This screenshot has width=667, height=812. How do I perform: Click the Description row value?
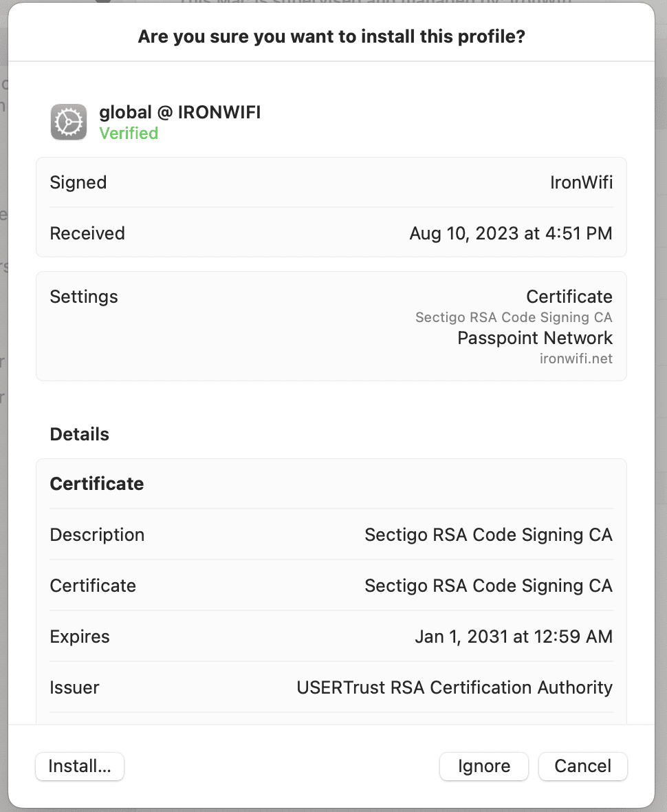pos(488,535)
